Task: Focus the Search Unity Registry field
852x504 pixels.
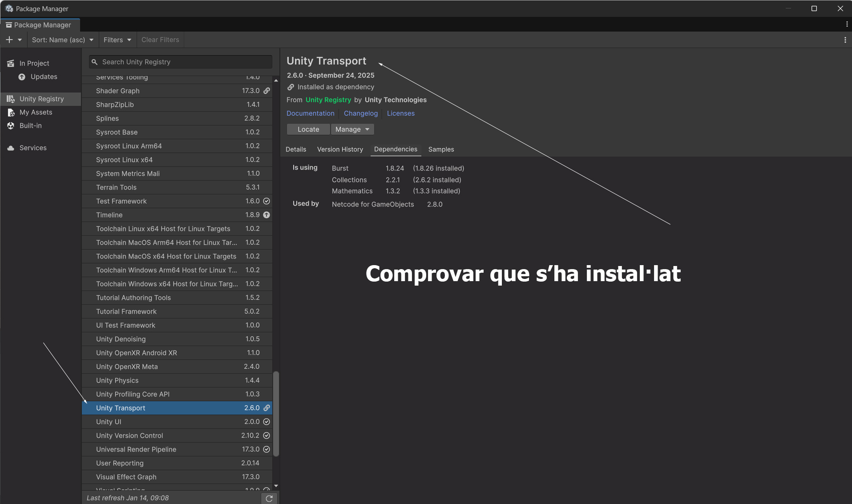Action: pyautogui.click(x=180, y=62)
